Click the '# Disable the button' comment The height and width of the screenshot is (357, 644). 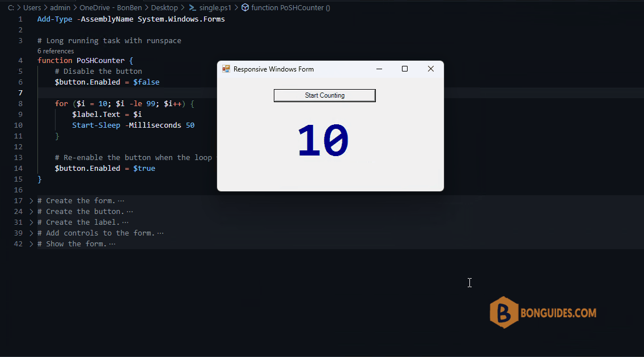click(x=98, y=71)
